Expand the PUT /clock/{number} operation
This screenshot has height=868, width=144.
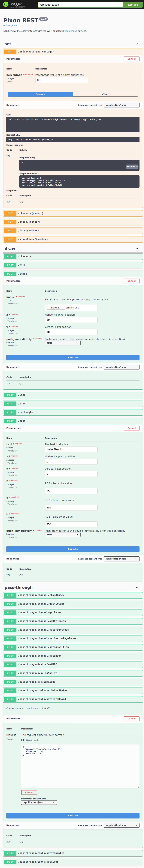click(x=73, y=222)
